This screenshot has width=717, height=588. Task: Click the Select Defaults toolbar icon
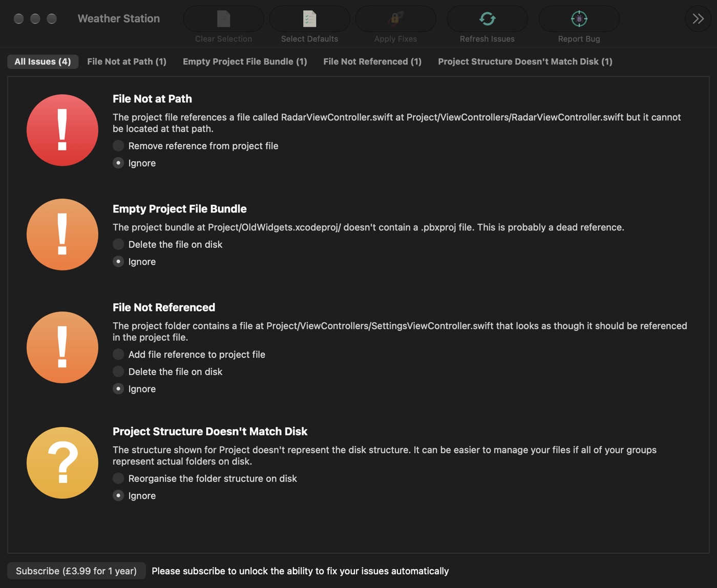pos(309,19)
